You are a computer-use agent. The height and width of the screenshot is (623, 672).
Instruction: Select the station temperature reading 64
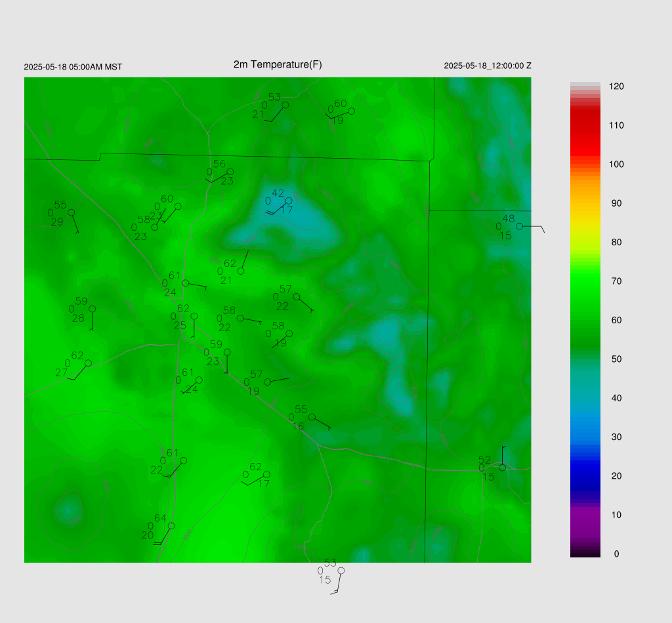pos(160,518)
